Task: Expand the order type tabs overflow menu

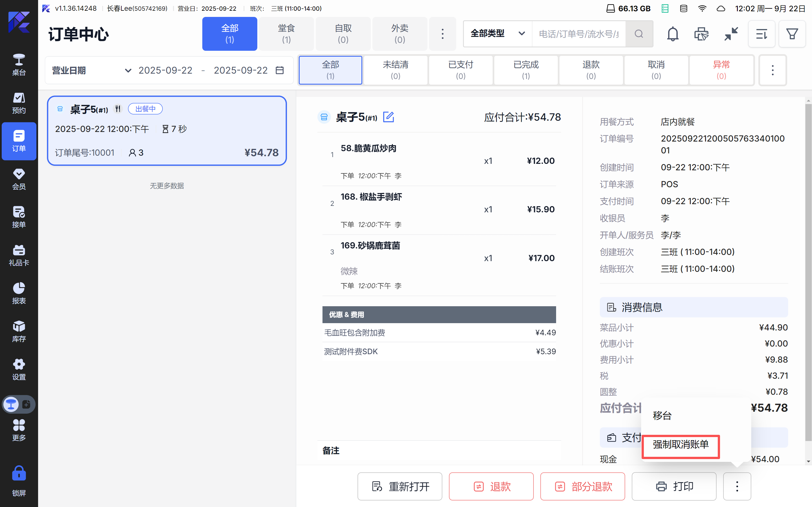Action: pyautogui.click(x=442, y=34)
